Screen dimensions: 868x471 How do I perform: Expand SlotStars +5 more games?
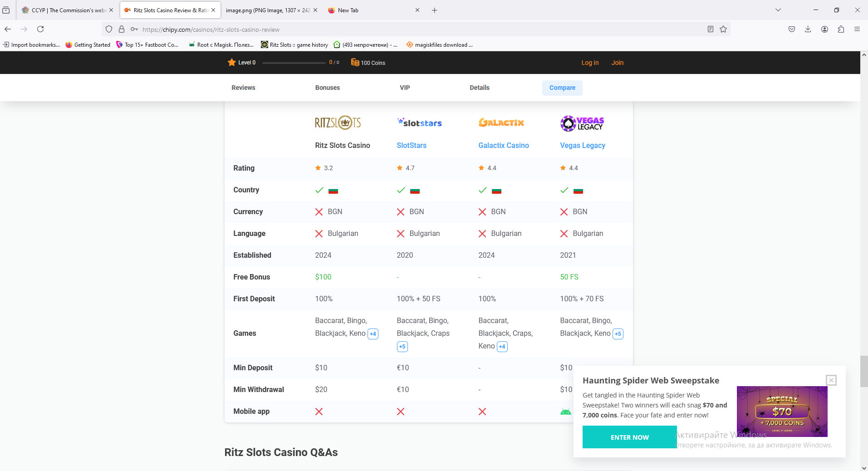(x=402, y=347)
